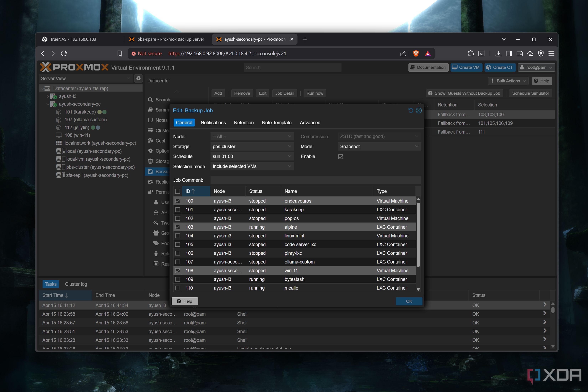Screen dimensions: 588x392
Task: Open the Proxmox logo home
Action: pos(74,67)
